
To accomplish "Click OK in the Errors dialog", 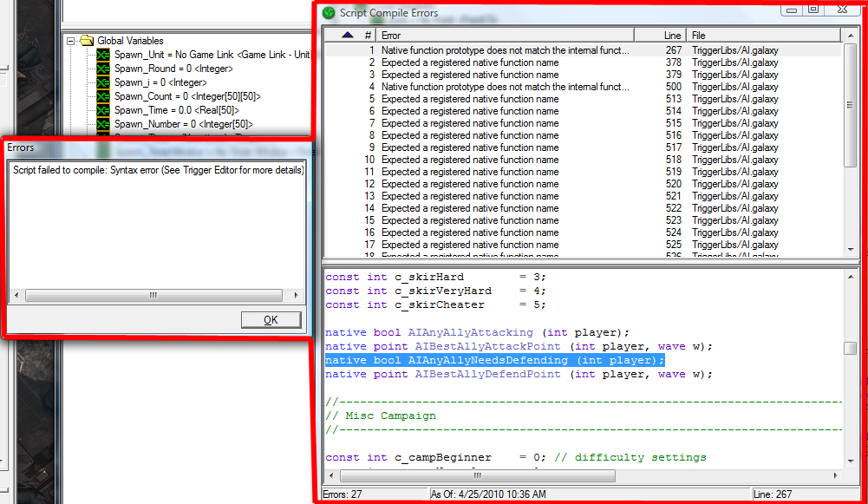I will [271, 319].
